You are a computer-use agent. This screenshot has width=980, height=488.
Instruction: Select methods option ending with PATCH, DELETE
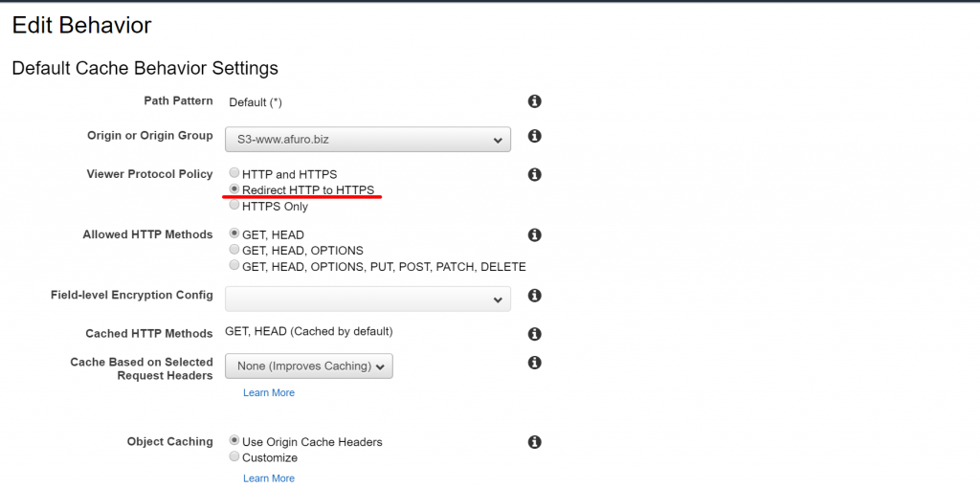coord(234,266)
